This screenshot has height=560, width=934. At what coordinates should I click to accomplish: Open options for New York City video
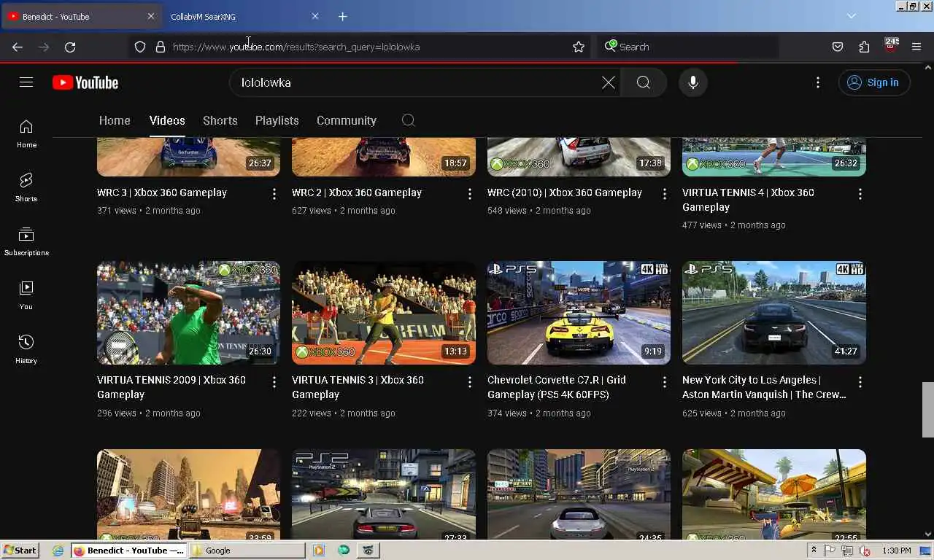pos(860,382)
